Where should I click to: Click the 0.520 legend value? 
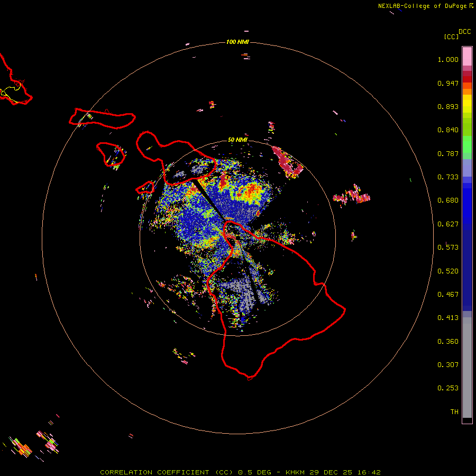click(x=448, y=271)
